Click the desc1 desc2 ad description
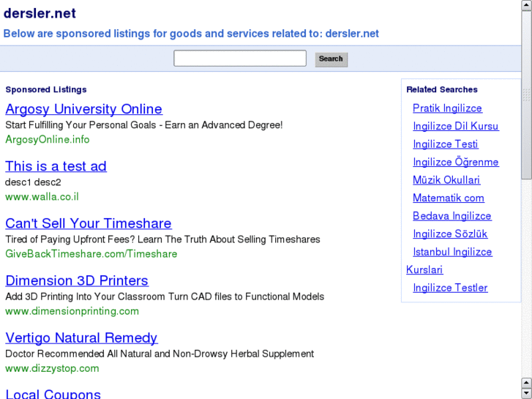The height and width of the screenshot is (399, 532). tap(33, 182)
